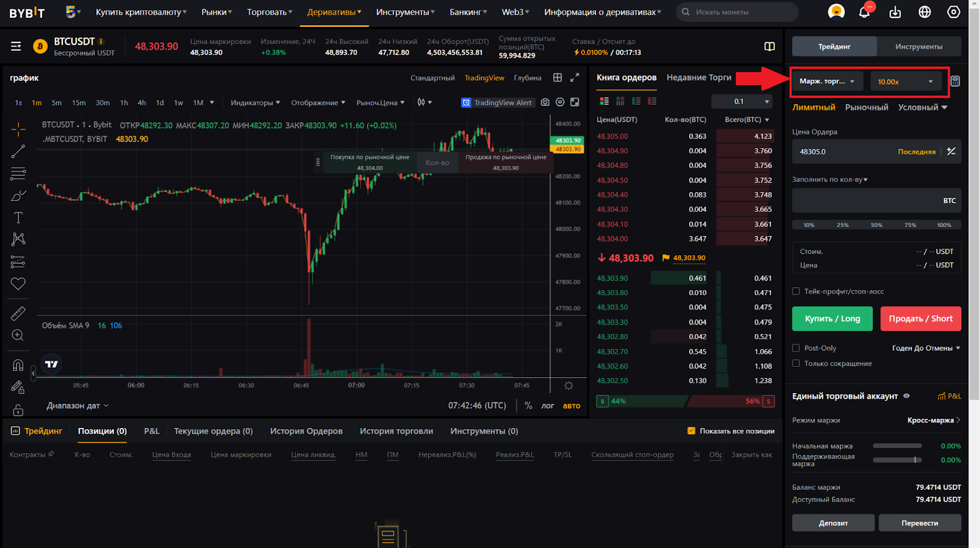Image resolution: width=980 pixels, height=548 pixels.
Task: Expand chart to fullscreen
Action: tap(575, 78)
